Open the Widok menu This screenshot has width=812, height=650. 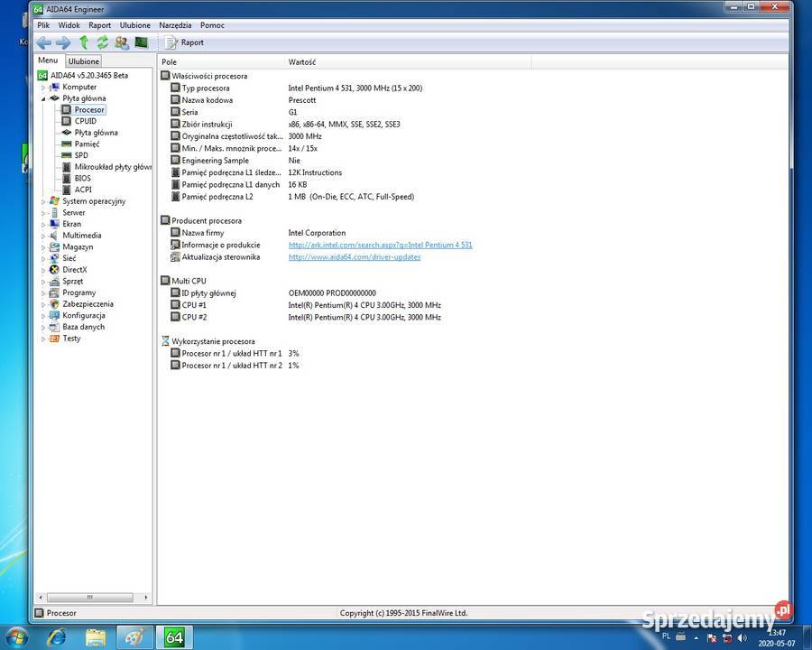point(69,25)
